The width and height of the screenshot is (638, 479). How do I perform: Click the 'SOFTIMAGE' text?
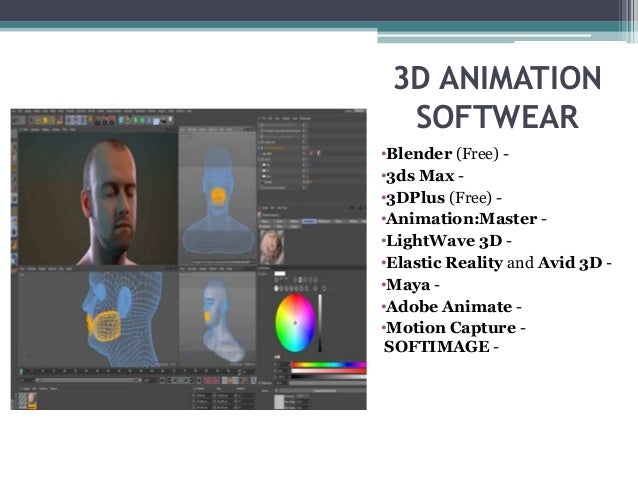(437, 347)
